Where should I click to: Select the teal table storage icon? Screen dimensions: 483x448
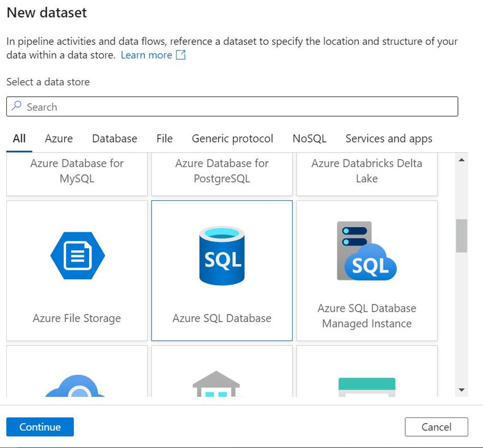tap(367, 387)
